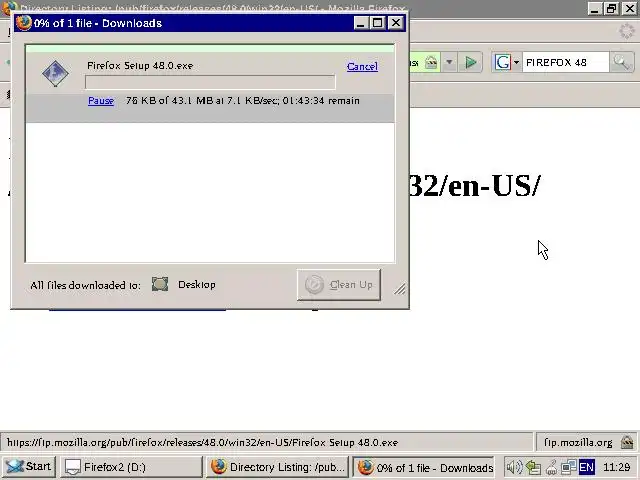Click the network connection tray icon
The height and width of the screenshot is (480, 640).
533,467
